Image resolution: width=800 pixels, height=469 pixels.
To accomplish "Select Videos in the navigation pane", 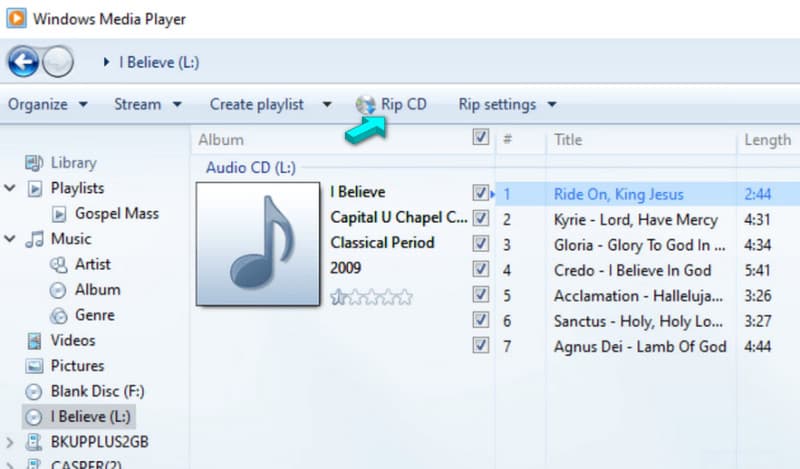I will pos(73,340).
